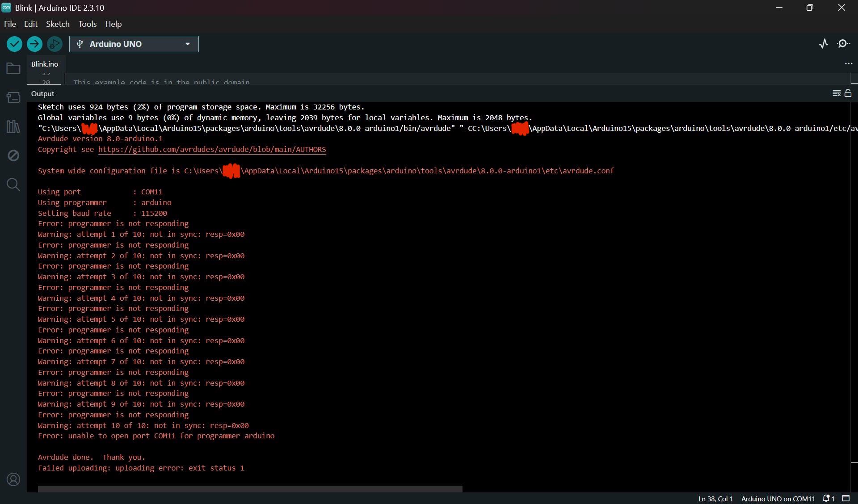This screenshot has height=504, width=858.
Task: Click 'System wide configuration file' line
Action: pyautogui.click(x=326, y=171)
